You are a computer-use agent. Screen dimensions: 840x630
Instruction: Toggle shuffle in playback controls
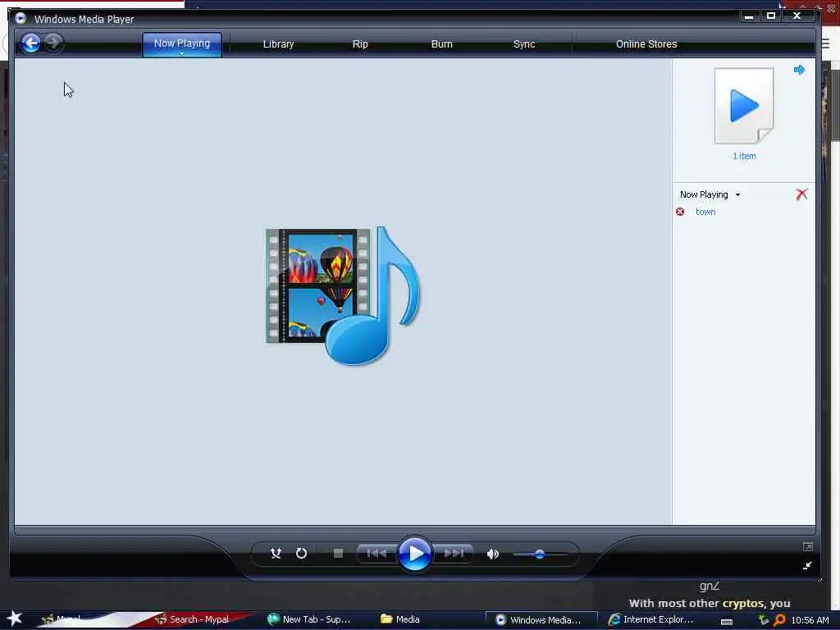tap(276, 554)
